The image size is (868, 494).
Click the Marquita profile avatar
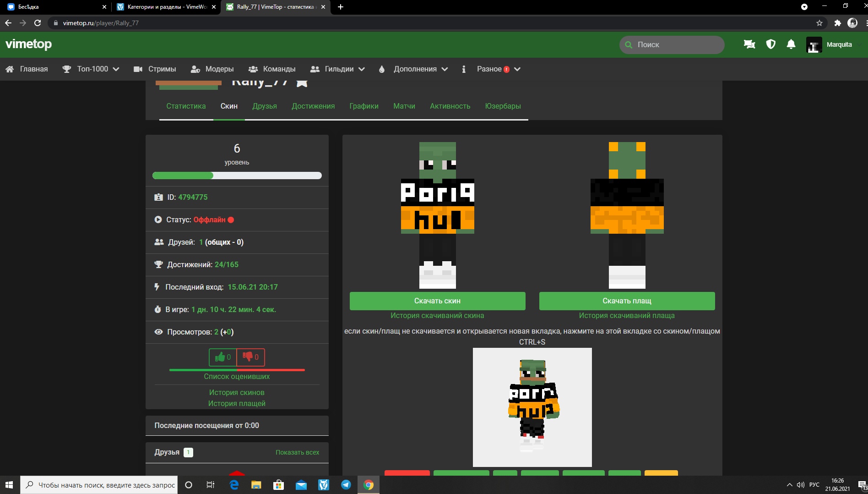(x=814, y=45)
